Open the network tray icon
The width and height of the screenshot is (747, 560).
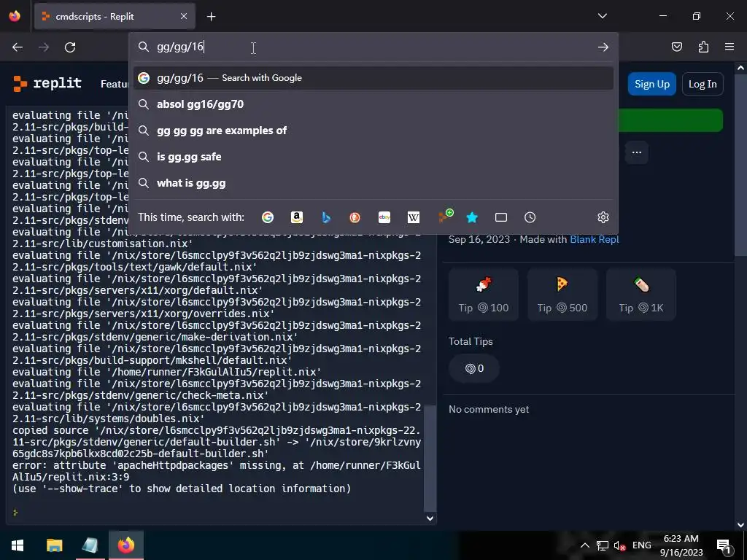(602, 545)
